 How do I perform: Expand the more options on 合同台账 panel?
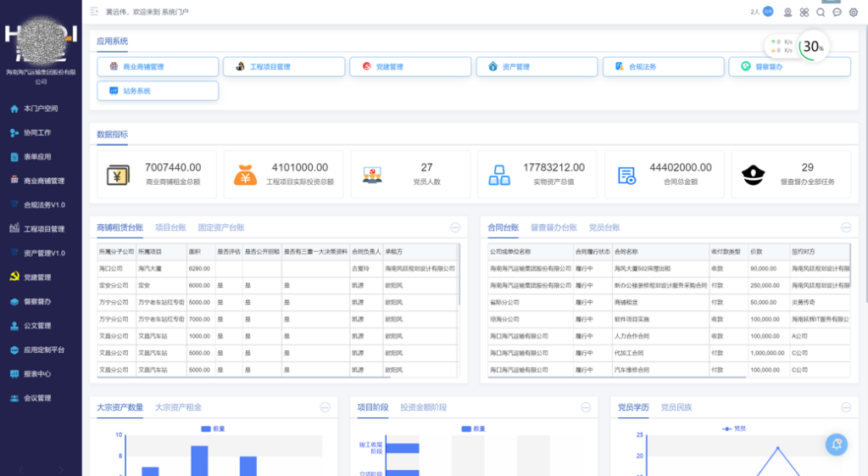click(x=846, y=227)
